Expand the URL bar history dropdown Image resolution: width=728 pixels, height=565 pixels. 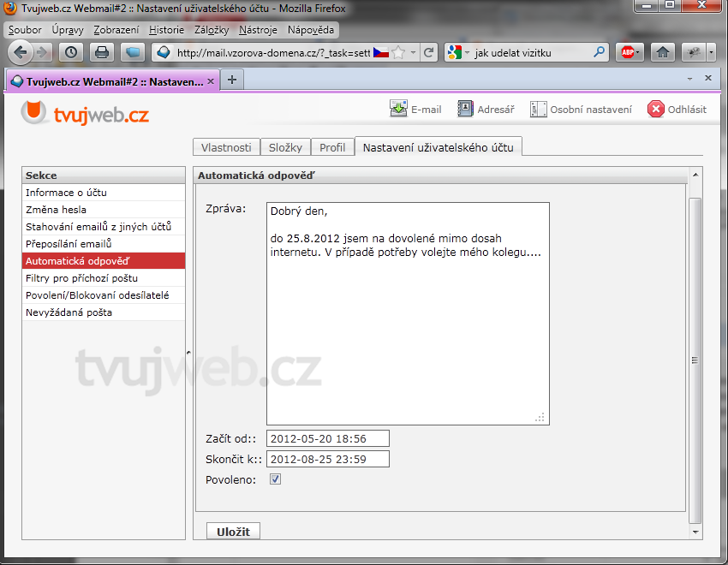[414, 52]
